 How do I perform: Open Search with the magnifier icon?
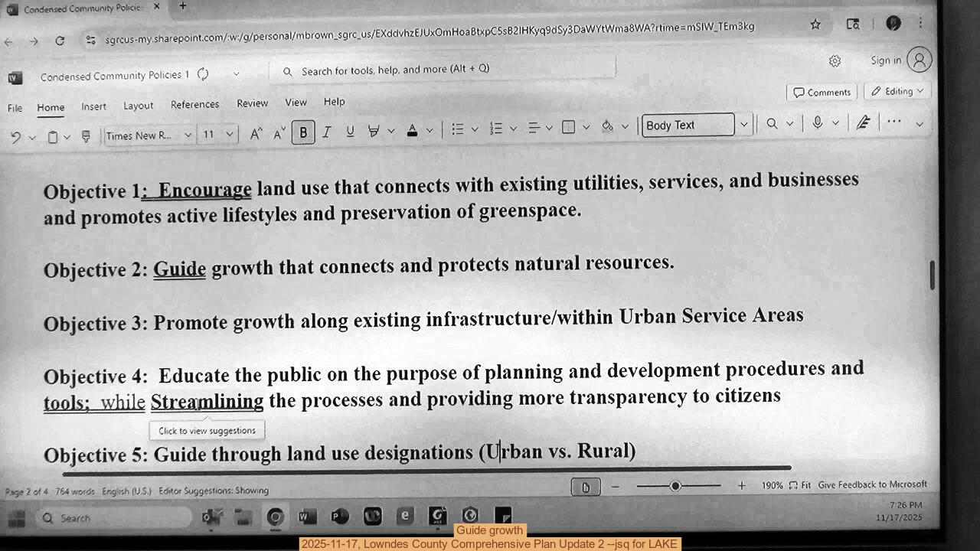click(x=772, y=122)
